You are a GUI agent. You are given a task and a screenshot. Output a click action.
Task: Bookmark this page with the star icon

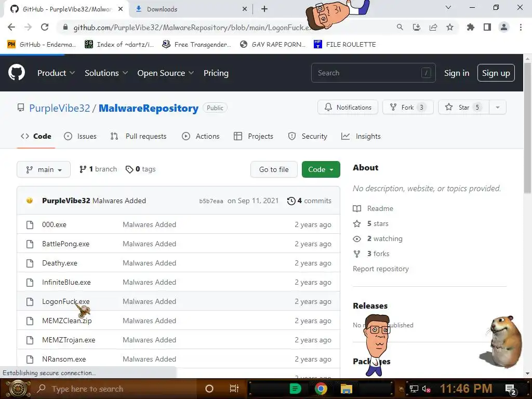[x=449, y=27]
